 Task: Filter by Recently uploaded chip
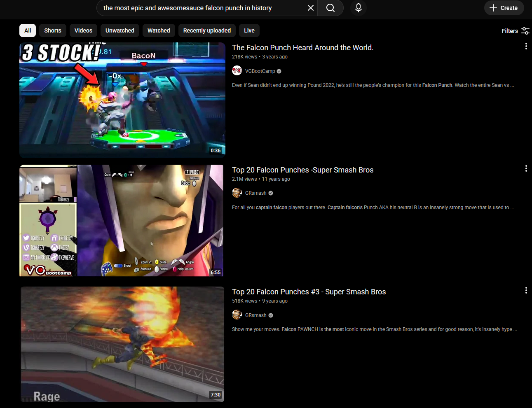click(207, 30)
